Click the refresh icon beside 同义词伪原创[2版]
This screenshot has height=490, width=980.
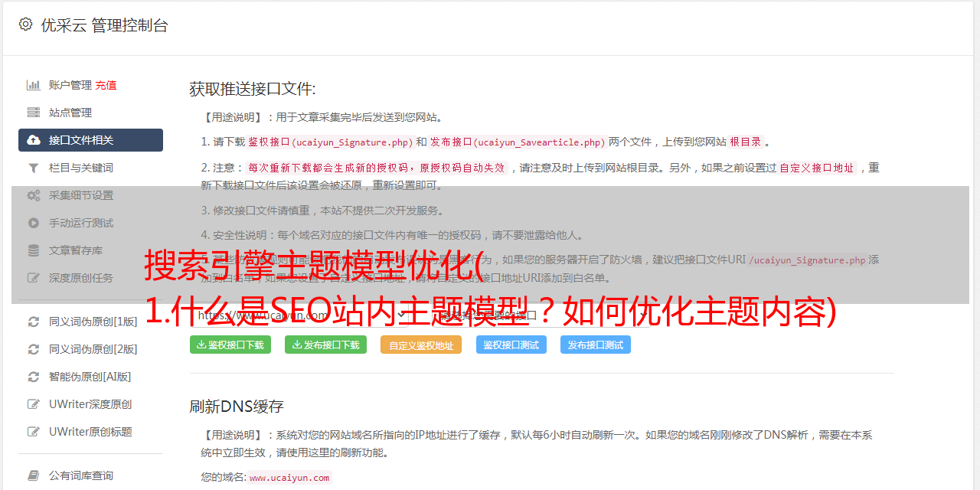click(x=34, y=349)
